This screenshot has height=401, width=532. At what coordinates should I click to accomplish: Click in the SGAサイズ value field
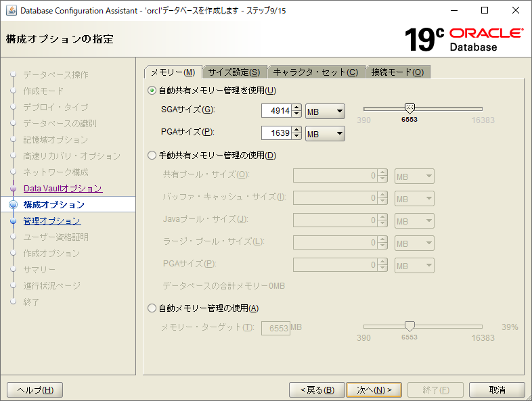276,110
